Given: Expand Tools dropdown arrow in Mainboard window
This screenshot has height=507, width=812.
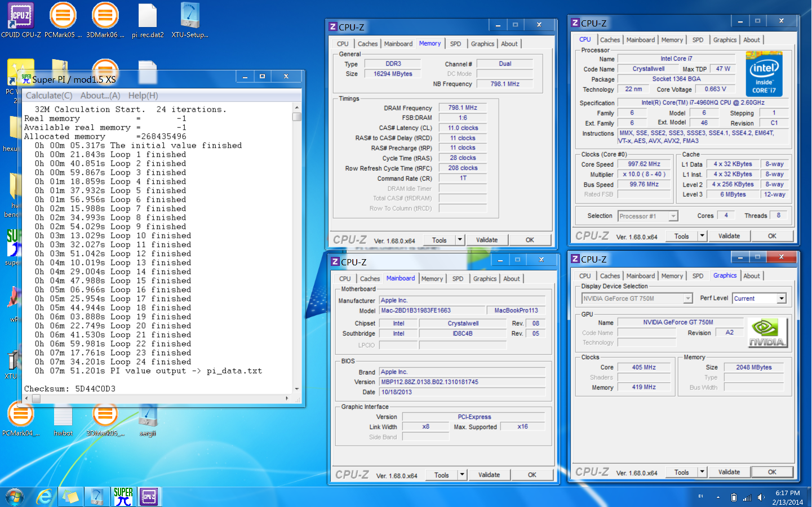Looking at the screenshot, I should tap(462, 475).
